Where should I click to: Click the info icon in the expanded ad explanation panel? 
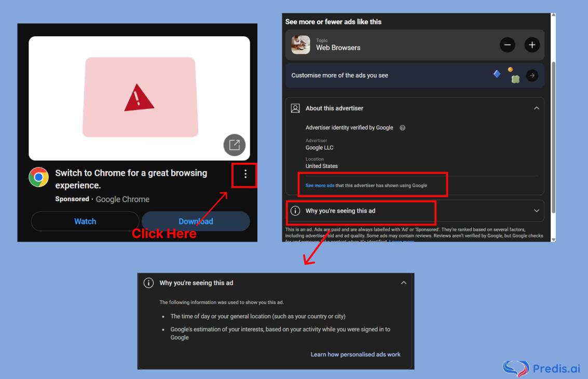[148, 283]
